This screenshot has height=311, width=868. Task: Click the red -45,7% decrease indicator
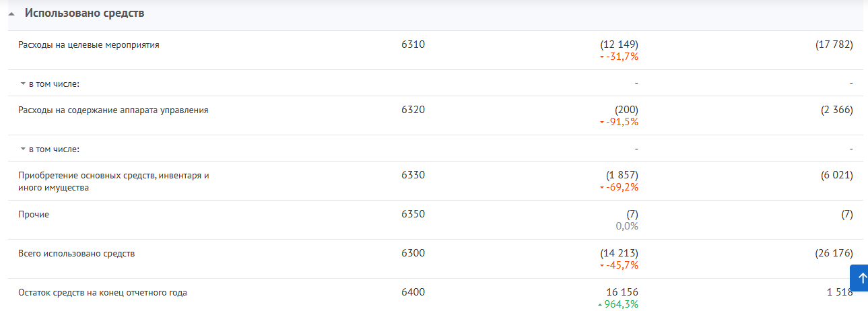620,266
